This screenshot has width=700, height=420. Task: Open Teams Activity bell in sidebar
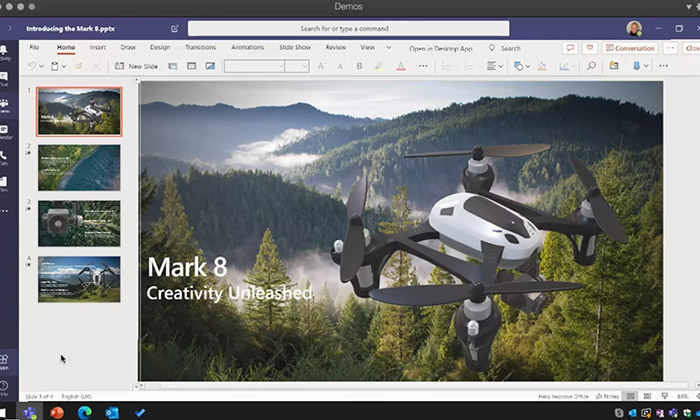(4, 52)
